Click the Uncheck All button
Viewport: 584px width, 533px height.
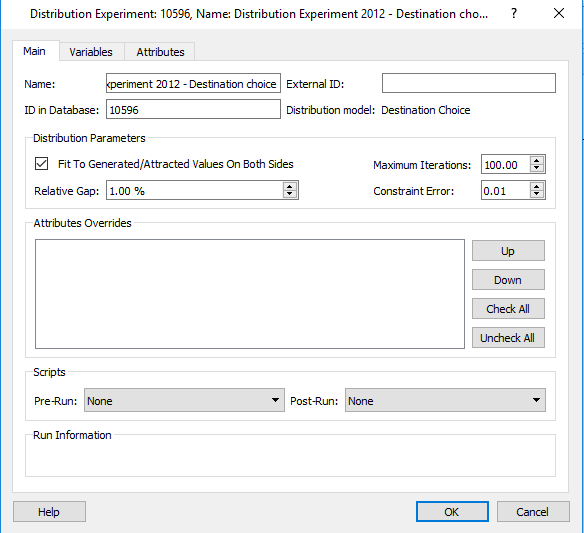(508, 338)
